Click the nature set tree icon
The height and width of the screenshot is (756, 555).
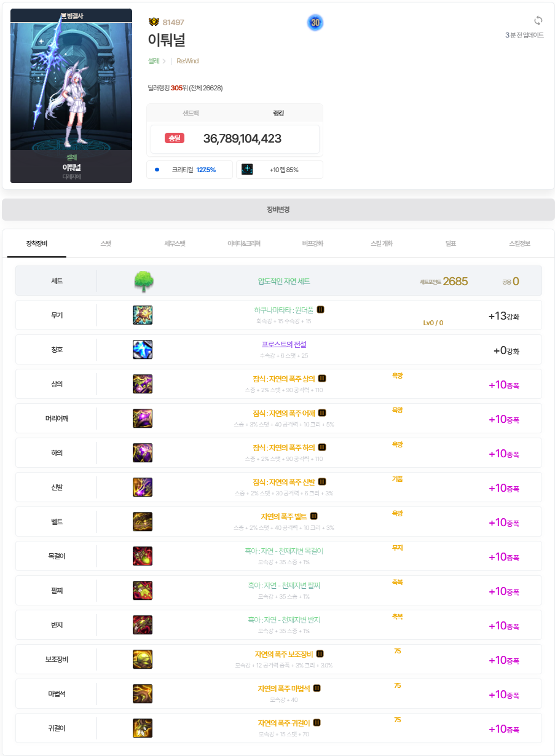pyautogui.click(x=143, y=282)
